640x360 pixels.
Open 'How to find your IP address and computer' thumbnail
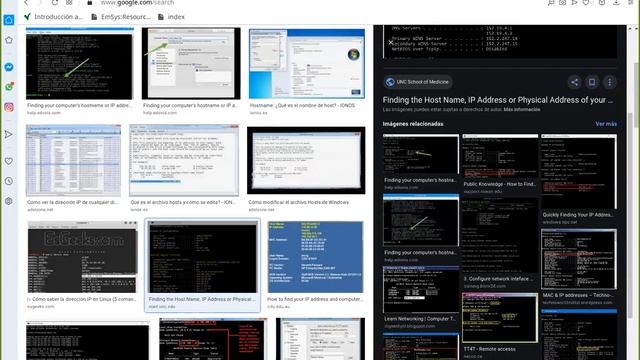pyautogui.click(x=315, y=257)
